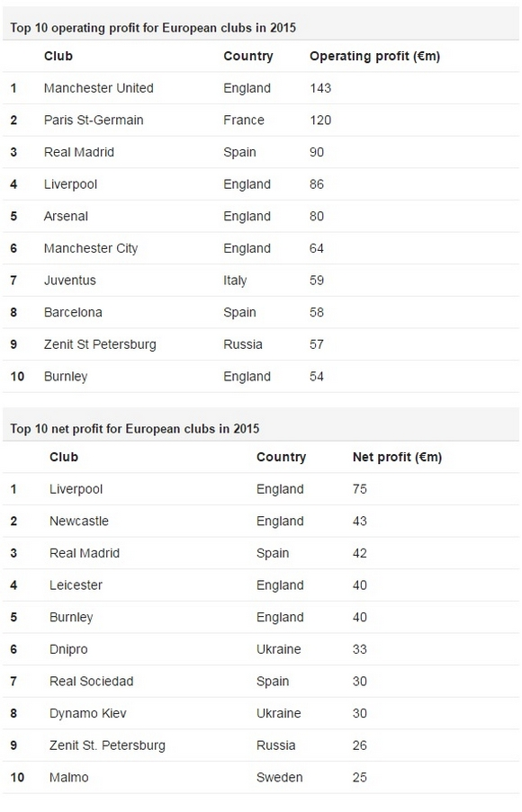Click the 'Top 10 operating profit' table title
The height and width of the screenshot is (812, 522).
pyautogui.click(x=153, y=28)
